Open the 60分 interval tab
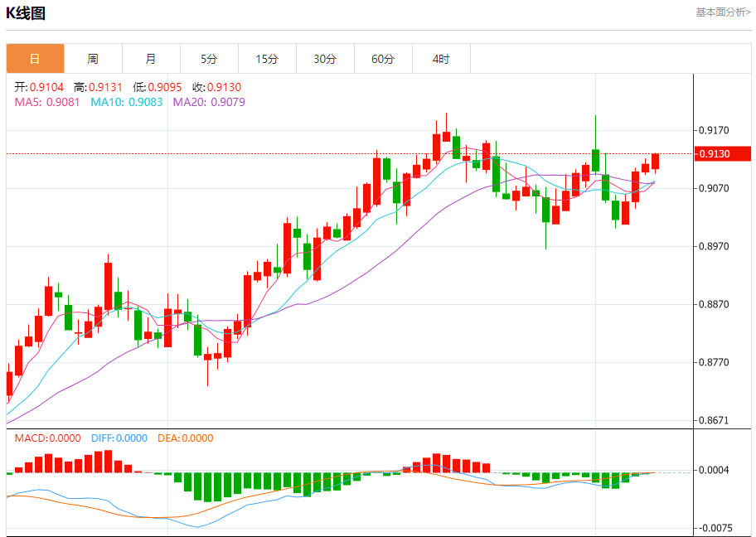This screenshot has width=756, height=537. point(383,59)
